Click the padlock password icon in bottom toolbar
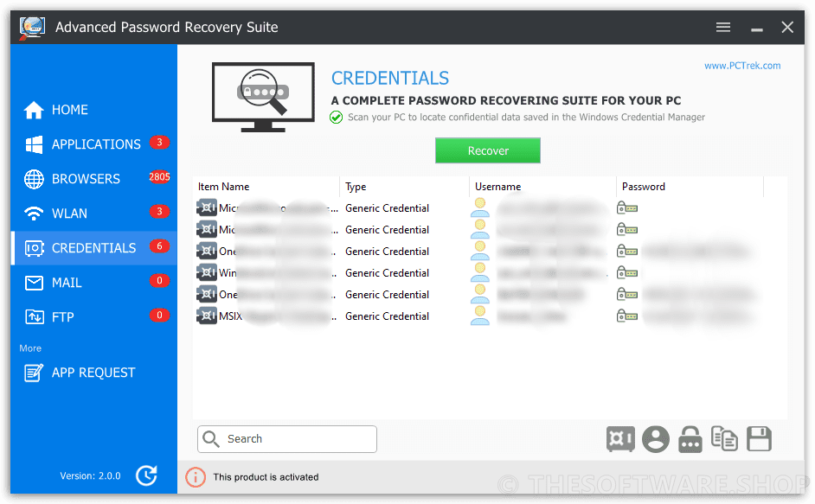 (690, 439)
